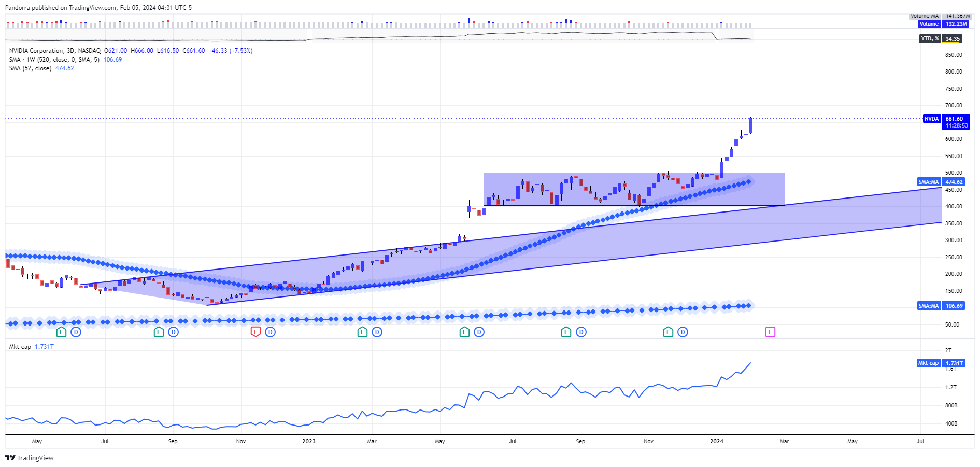Select the blue rectangle consolidation drawing
The width and height of the screenshot is (980, 467).
634,189
